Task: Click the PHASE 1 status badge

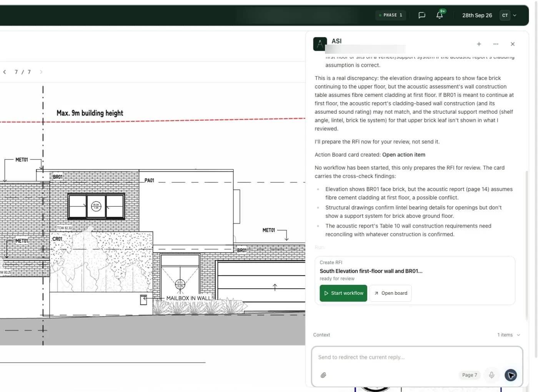Action: [x=391, y=15]
